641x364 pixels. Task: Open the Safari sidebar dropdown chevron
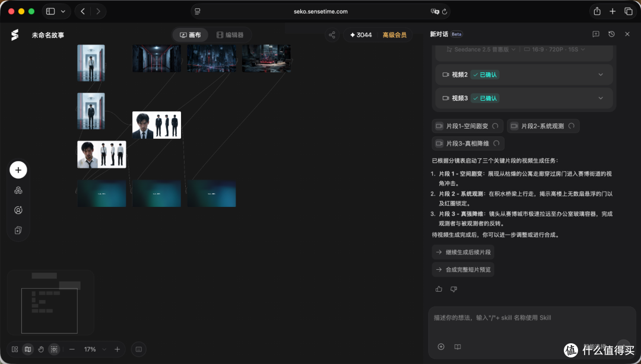(63, 11)
